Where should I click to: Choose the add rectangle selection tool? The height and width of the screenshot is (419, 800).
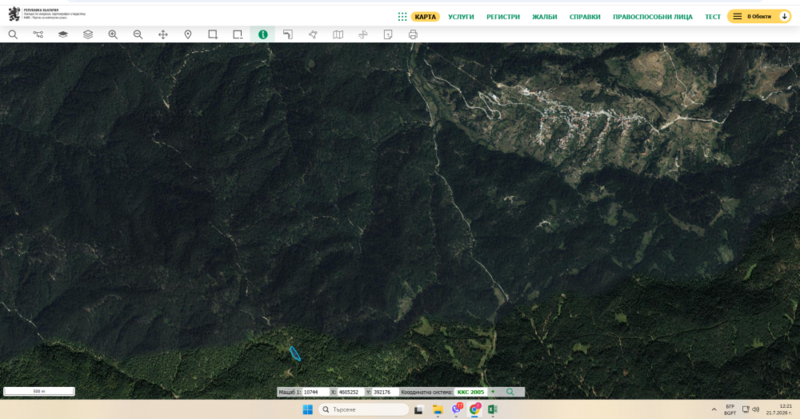pyautogui.click(x=213, y=35)
